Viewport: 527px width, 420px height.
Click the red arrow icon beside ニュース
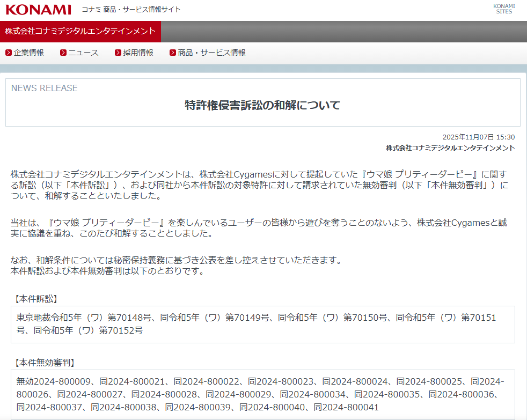tap(63, 53)
